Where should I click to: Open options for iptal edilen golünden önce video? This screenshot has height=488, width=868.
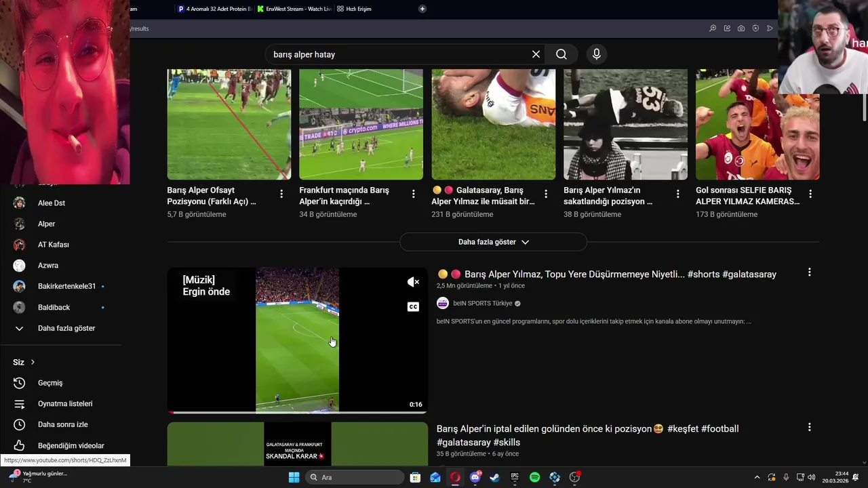809,428
